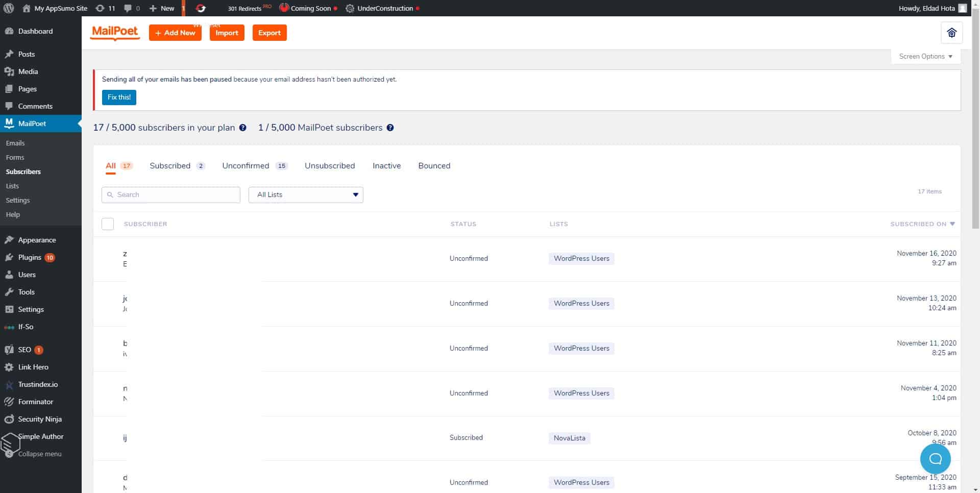Add New subscriber button

point(175,33)
